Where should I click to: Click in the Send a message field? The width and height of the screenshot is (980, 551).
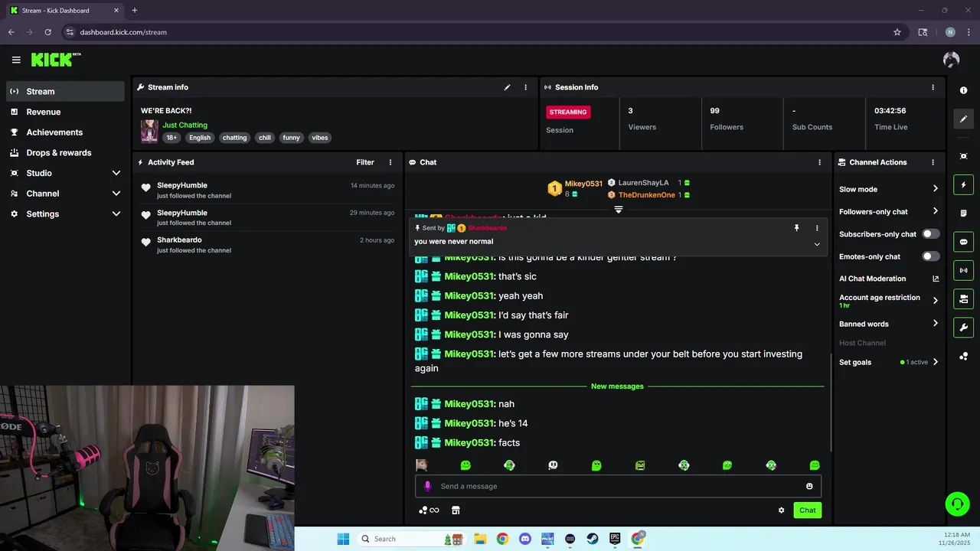point(618,486)
